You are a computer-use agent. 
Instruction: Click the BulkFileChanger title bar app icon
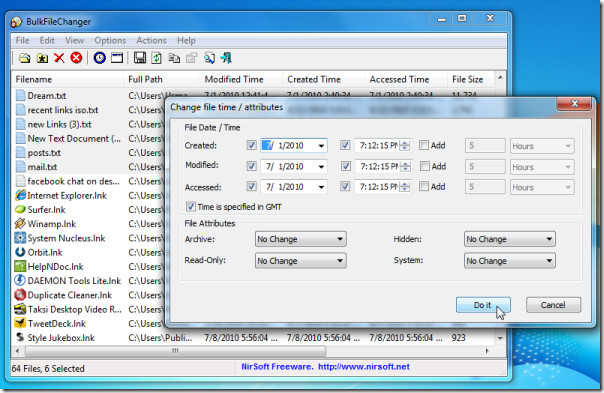[16, 22]
